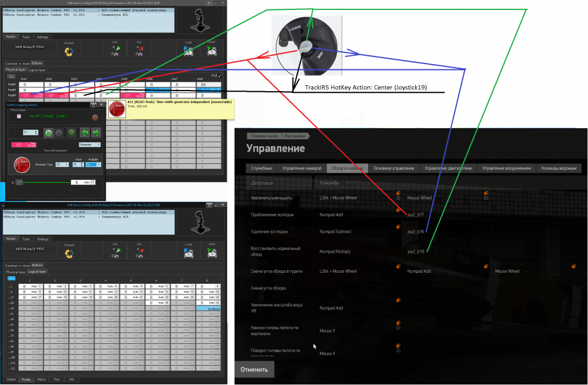This screenshot has height=385, width=588.
Task: Click Save profile disk icon in upper VKB window
Action: (x=212, y=51)
